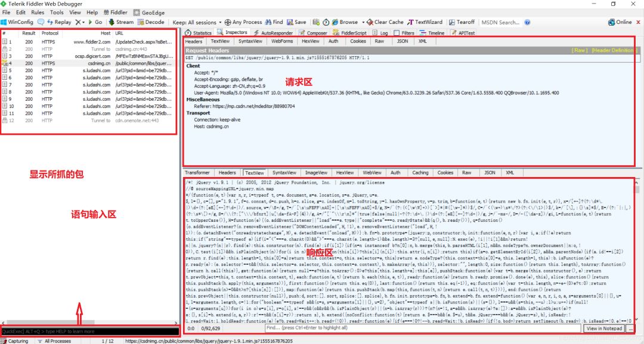The width and height of the screenshot is (644, 344).
Task: Toggle Decode mode
Action: coord(151,22)
